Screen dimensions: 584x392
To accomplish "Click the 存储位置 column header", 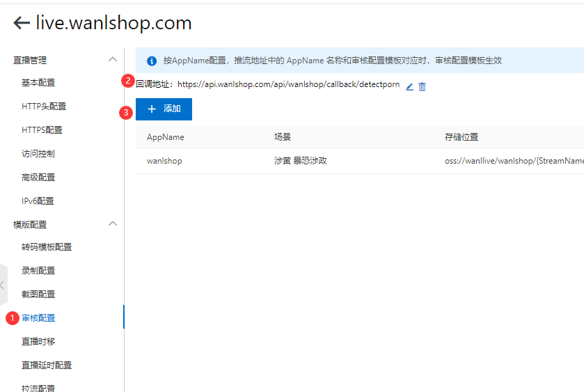I will coord(461,137).
